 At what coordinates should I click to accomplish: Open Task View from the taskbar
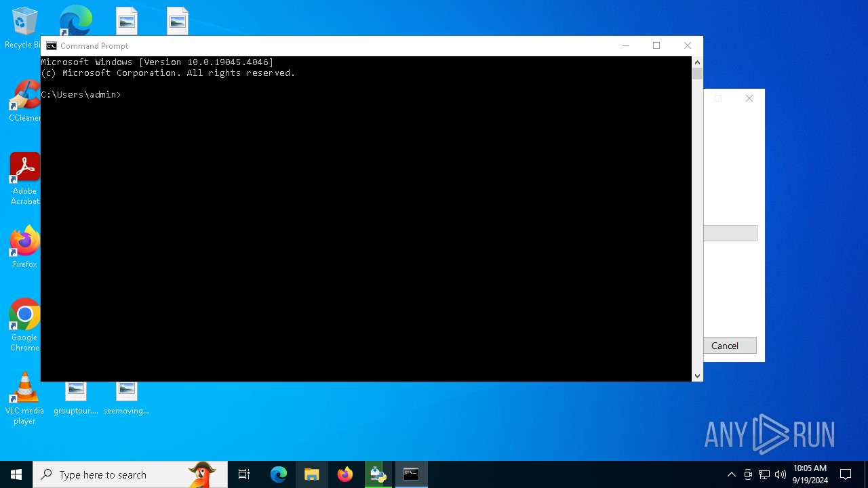pos(244,474)
